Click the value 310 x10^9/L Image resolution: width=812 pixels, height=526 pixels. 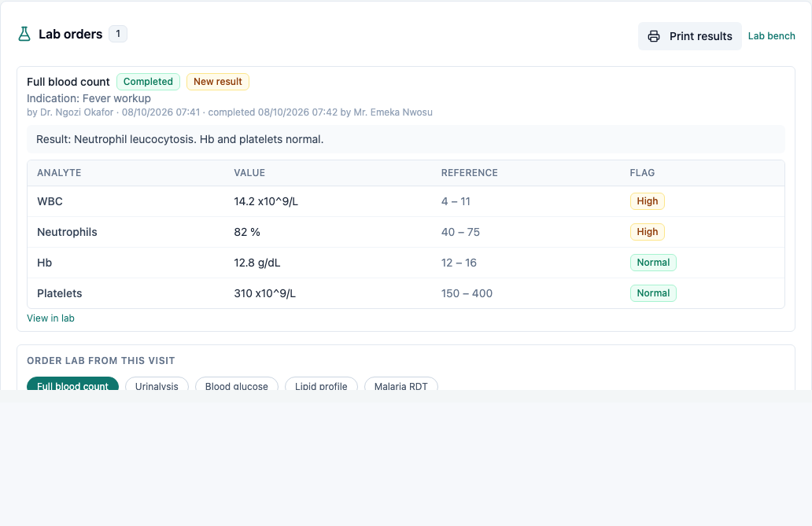[x=265, y=293]
